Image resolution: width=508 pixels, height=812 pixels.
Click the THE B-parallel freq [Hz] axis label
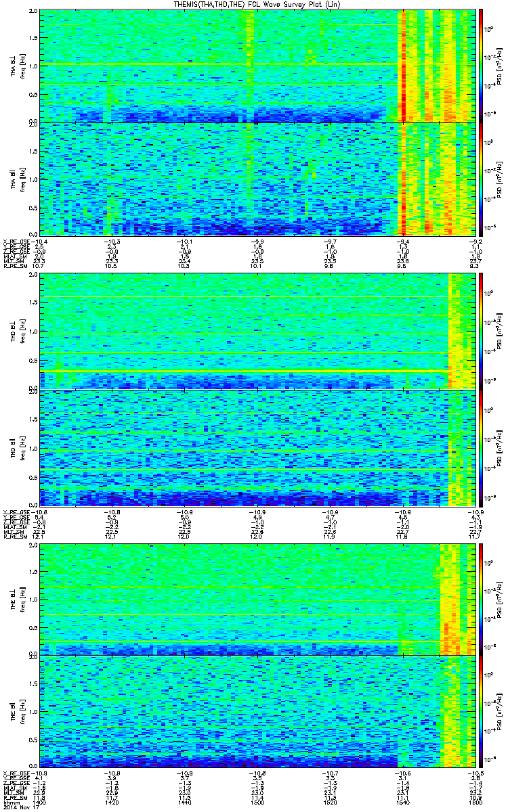23,711
